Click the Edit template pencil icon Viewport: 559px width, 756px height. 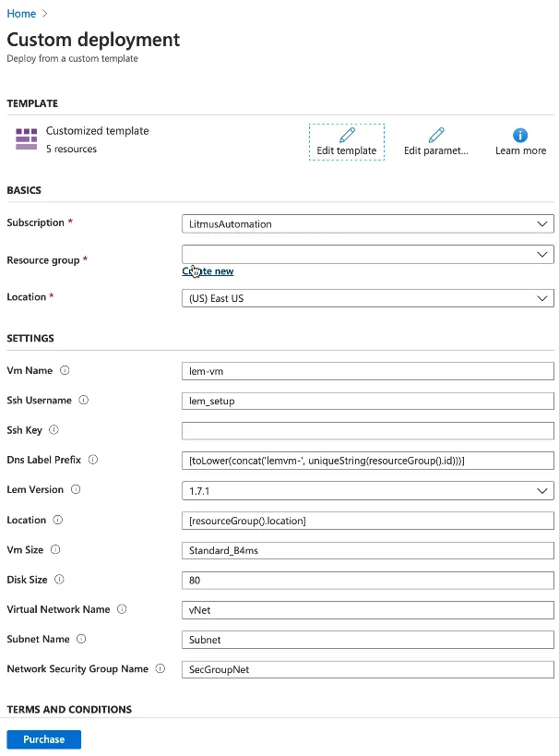tap(347, 135)
